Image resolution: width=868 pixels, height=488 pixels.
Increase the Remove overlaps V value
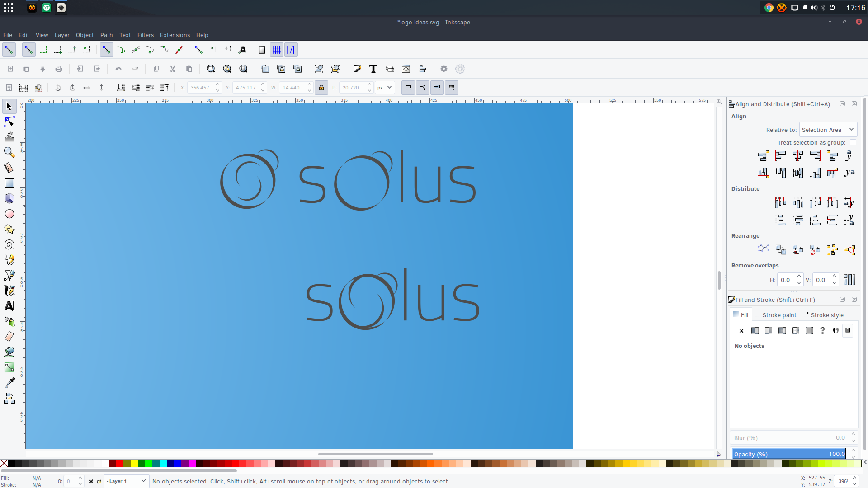pyautogui.click(x=834, y=277)
